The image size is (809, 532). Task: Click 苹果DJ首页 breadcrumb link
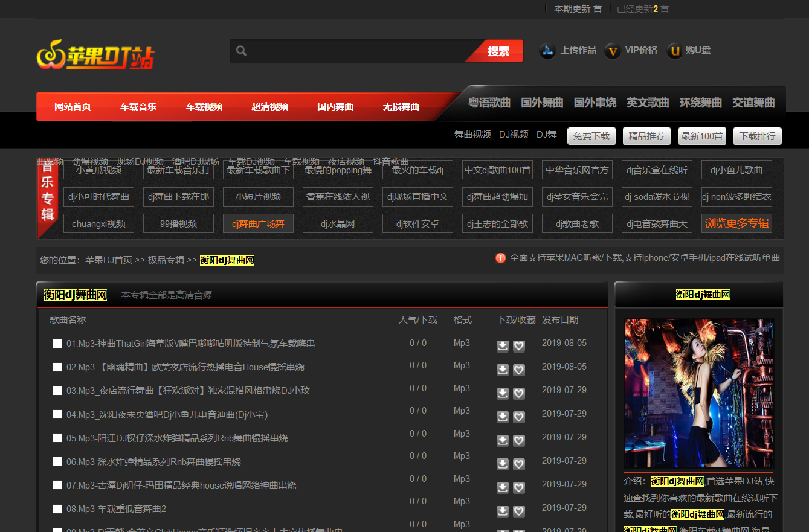coord(109,260)
